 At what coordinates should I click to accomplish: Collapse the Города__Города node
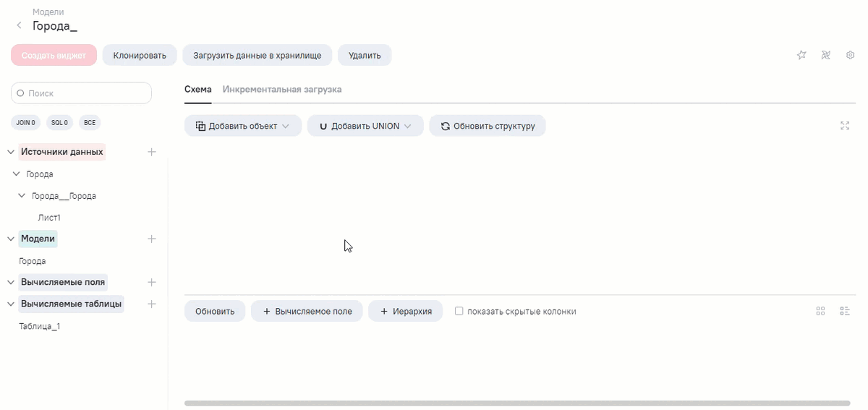[x=22, y=196]
